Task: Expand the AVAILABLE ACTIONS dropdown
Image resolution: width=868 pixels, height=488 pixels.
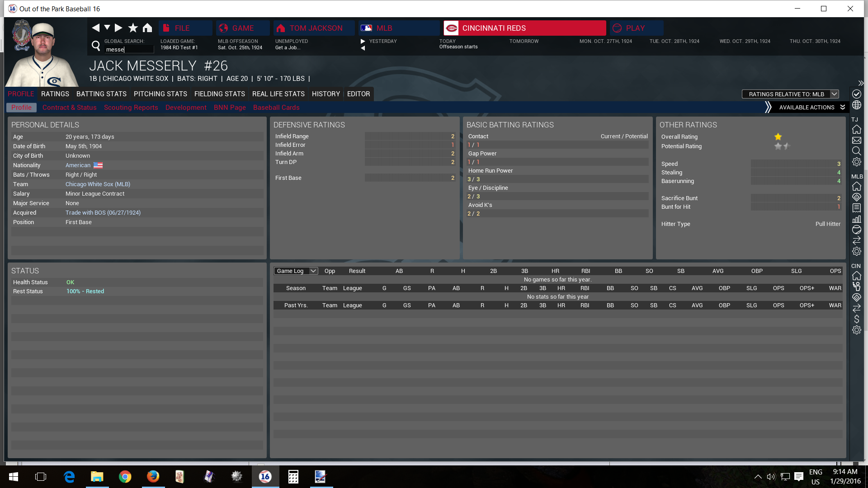Action: 812,107
